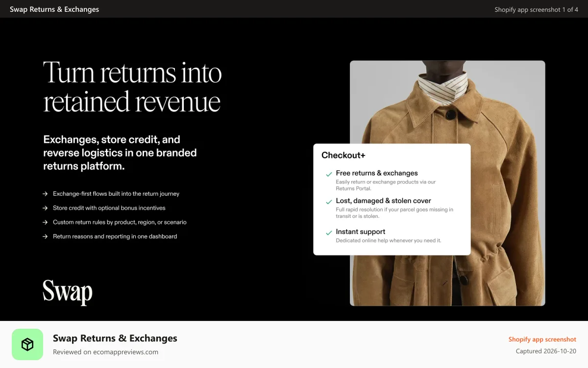Click the arrow beside Custom return rules

click(x=45, y=222)
